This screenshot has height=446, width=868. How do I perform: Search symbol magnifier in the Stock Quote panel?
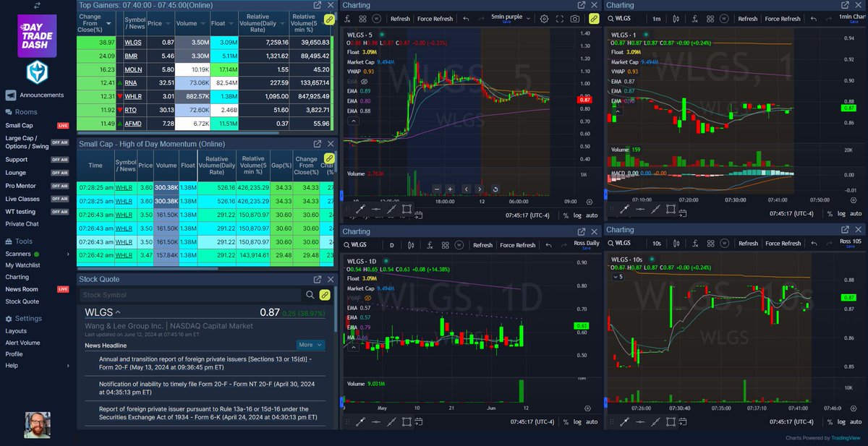tap(310, 295)
